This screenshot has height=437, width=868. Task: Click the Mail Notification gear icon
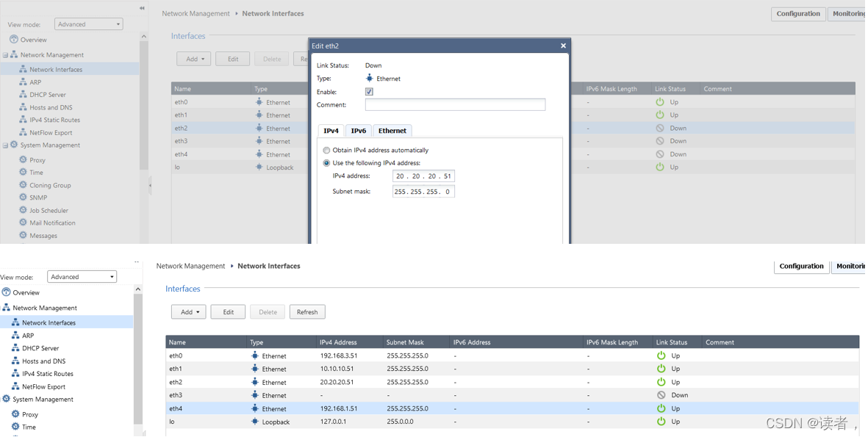[23, 223]
